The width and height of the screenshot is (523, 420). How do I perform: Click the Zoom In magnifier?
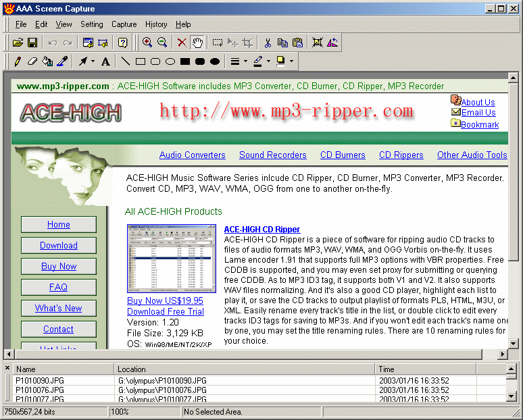(x=147, y=43)
